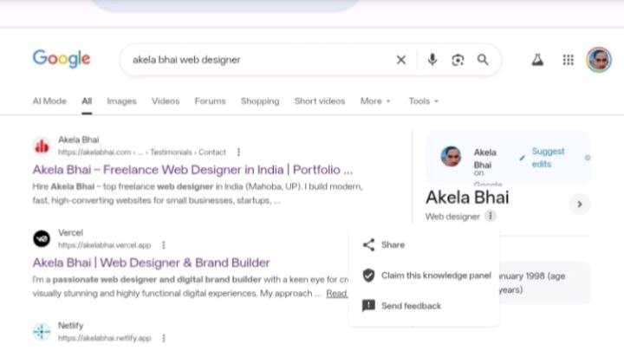
Task: Open the Short videos tab
Action: [x=320, y=101]
